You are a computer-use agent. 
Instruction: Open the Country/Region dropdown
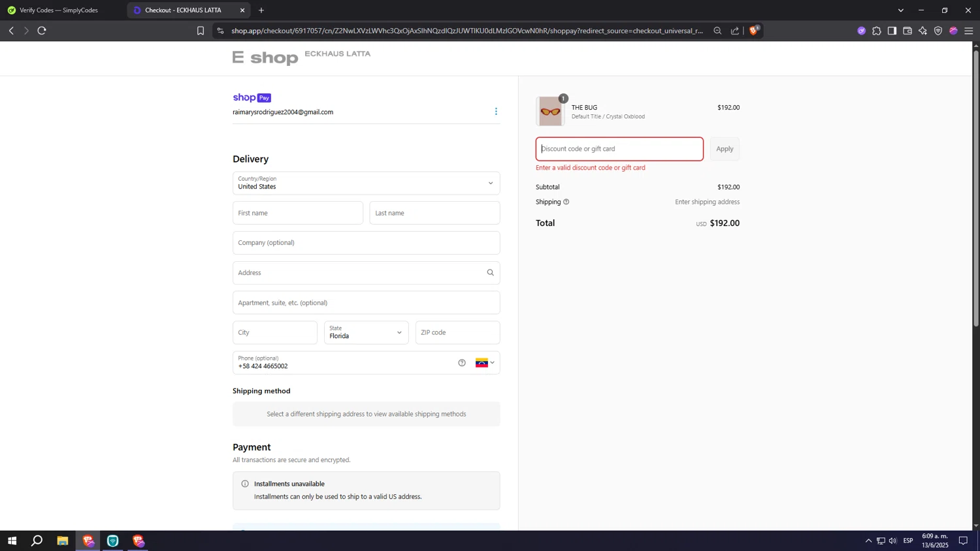(x=366, y=183)
